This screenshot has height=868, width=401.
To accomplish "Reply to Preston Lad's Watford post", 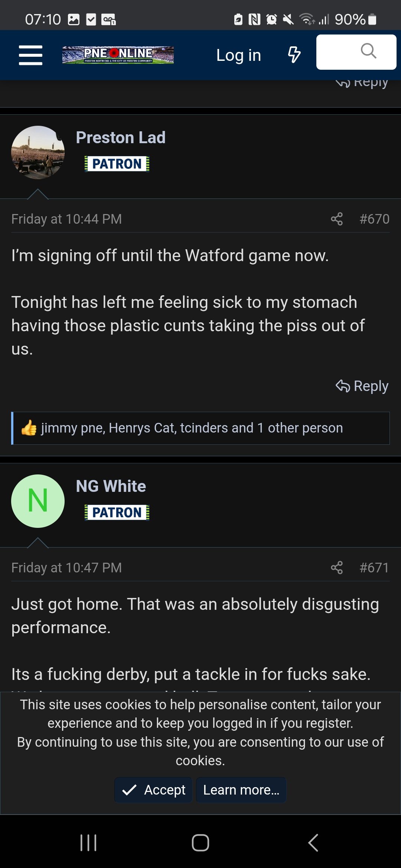I will (x=362, y=386).
